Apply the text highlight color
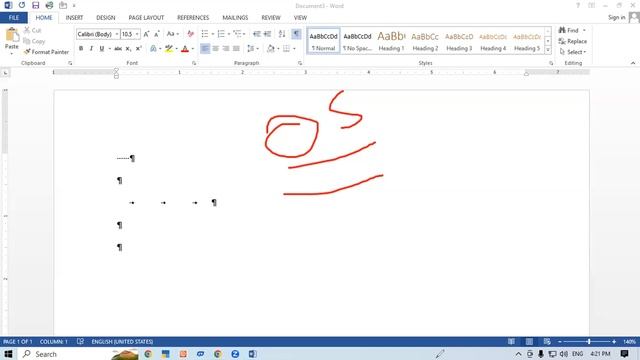This screenshot has height=360, width=640. point(169,49)
